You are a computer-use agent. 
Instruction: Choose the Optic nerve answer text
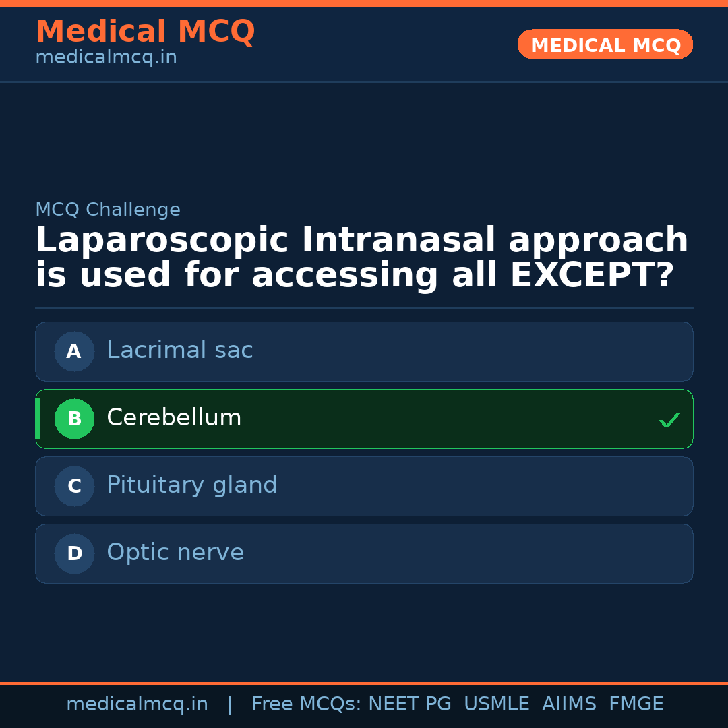coord(175,553)
